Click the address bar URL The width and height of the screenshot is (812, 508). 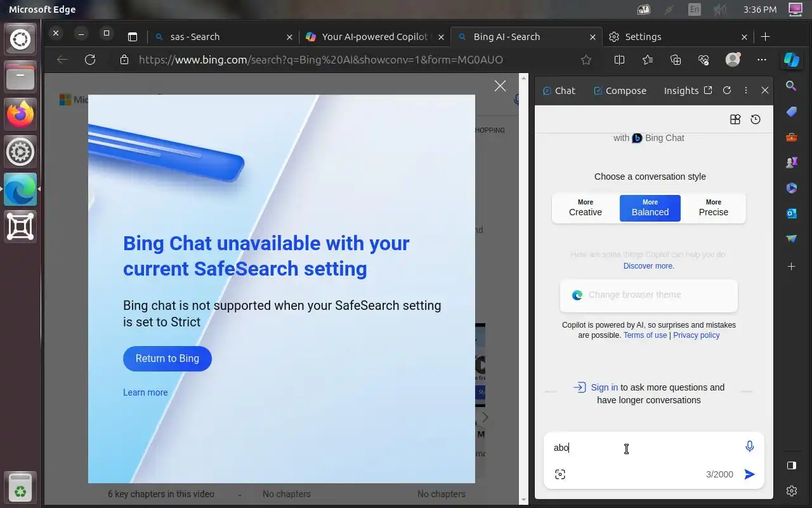[321, 60]
